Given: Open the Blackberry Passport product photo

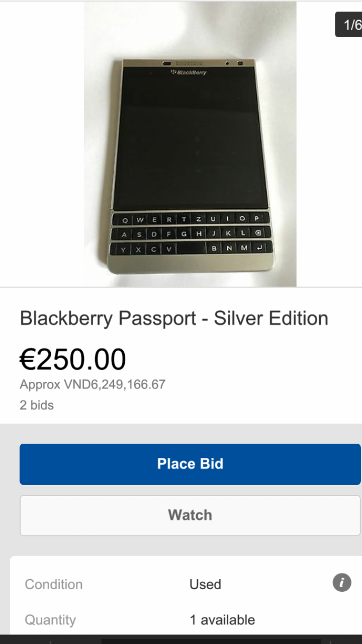Looking at the screenshot, I should [190, 144].
